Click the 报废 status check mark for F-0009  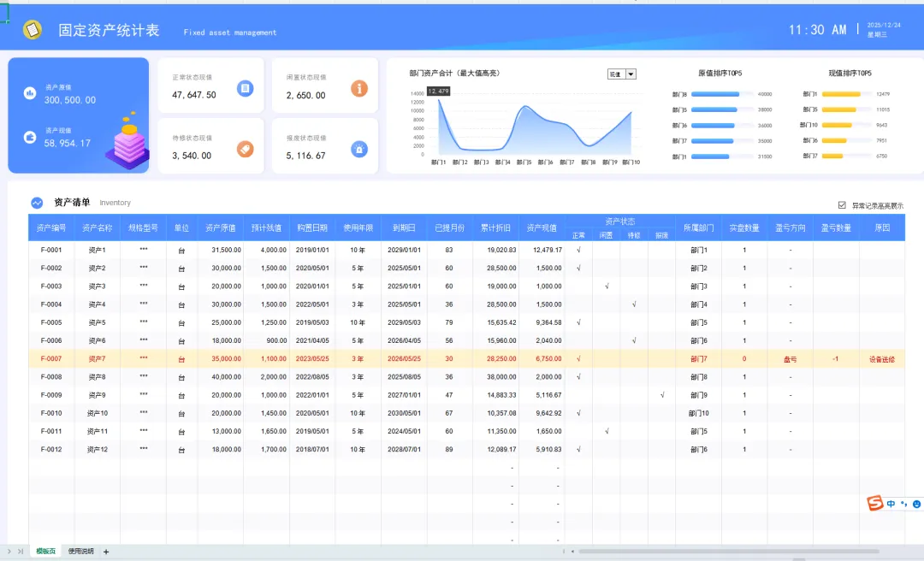coord(662,395)
